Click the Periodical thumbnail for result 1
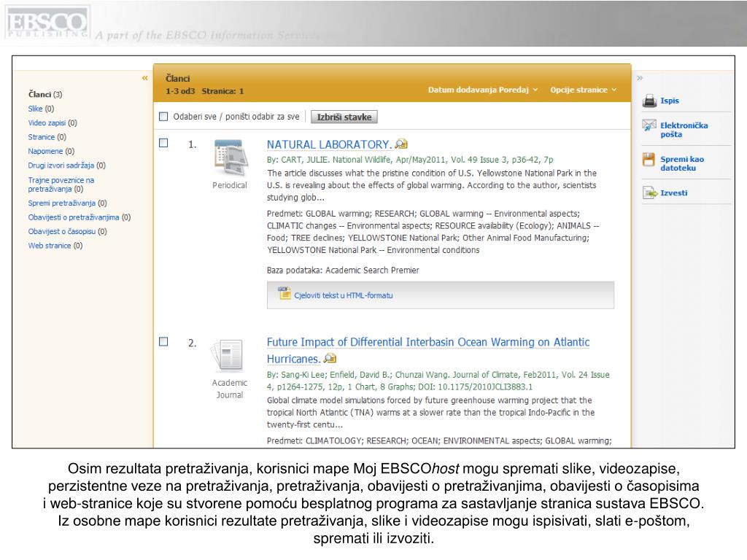 tap(231, 157)
